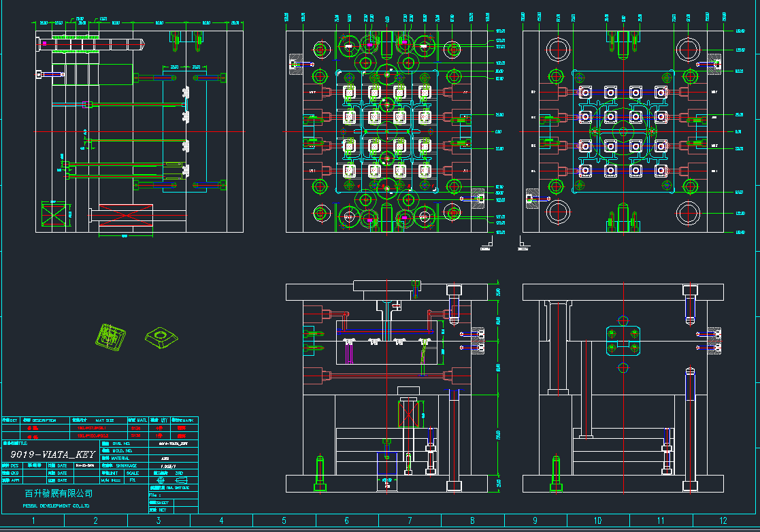
Task: Select the small green crossed square in side view
Action: pos(55,214)
